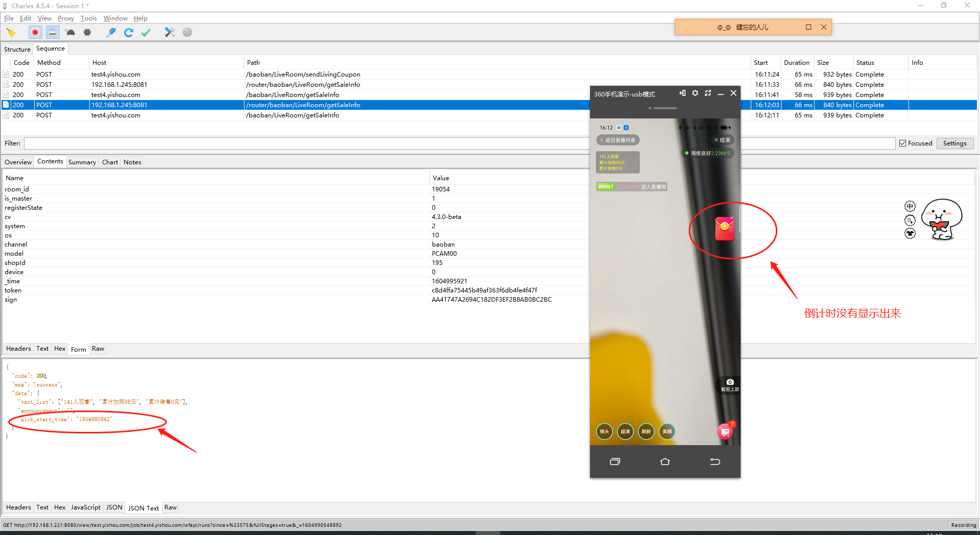Open the Help menu
The image size is (980, 535).
pyautogui.click(x=140, y=18)
